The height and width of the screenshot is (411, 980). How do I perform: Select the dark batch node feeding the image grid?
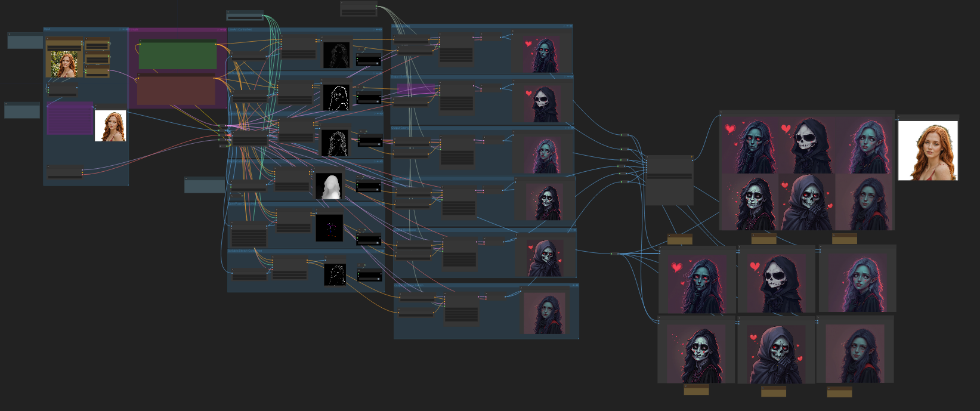669,180
